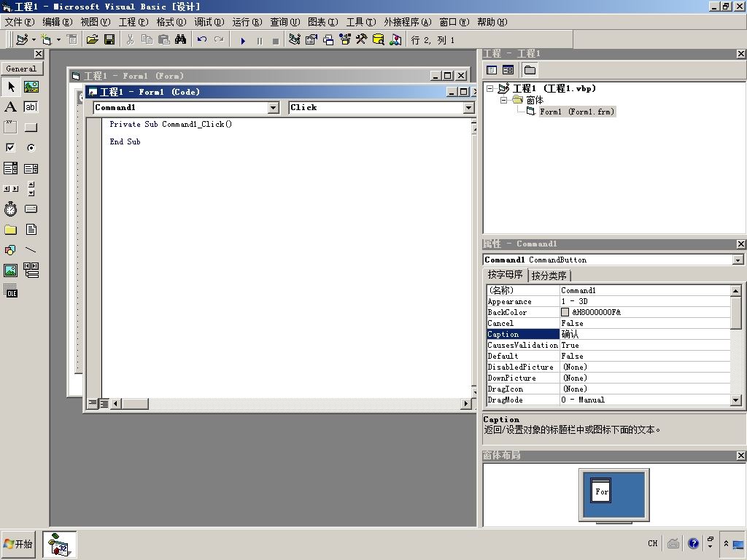Open the Data View Window toolbar icon

click(379, 39)
